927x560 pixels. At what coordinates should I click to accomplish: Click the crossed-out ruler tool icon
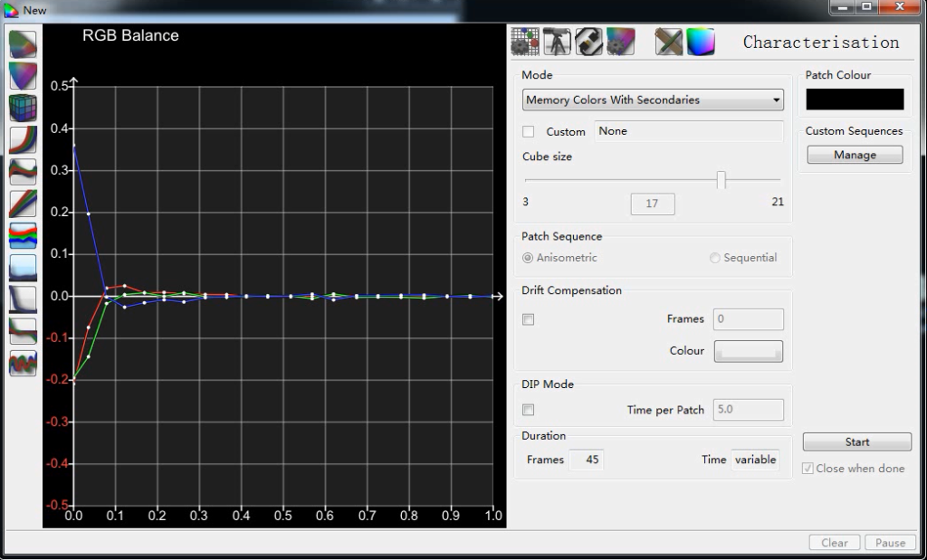pos(669,42)
